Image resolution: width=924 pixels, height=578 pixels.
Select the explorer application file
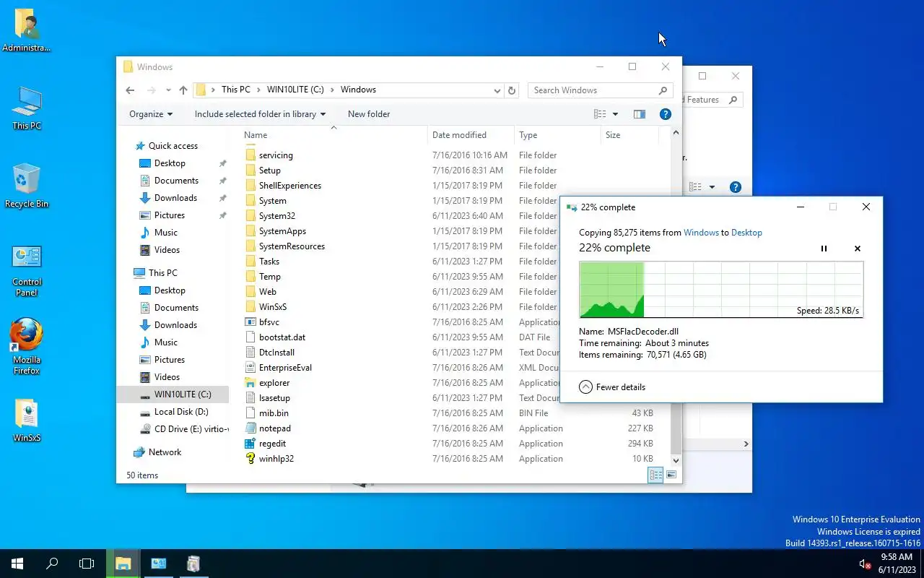point(274,383)
